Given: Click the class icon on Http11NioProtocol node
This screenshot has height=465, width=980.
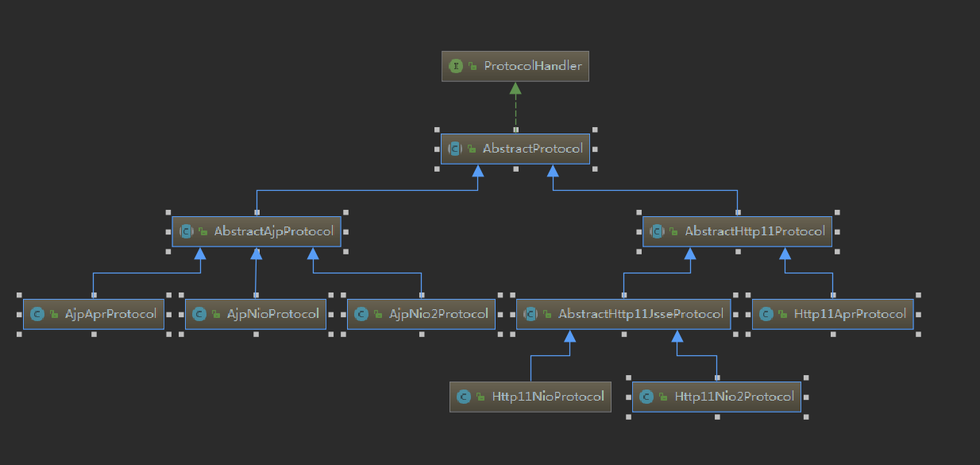Looking at the screenshot, I should click(x=464, y=397).
